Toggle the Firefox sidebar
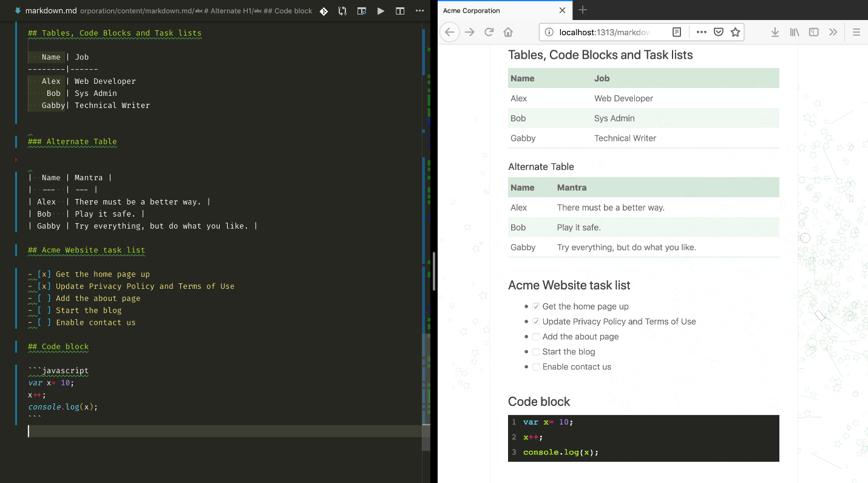The height and width of the screenshot is (483, 868). point(813,32)
